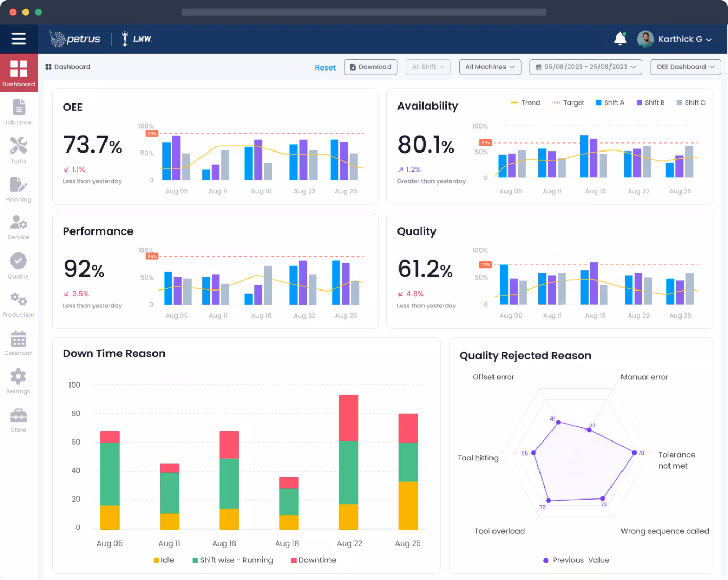Screen dimensions: 728x580
Task: Click the 2.5% Performance change indicator
Action: click(76, 294)
